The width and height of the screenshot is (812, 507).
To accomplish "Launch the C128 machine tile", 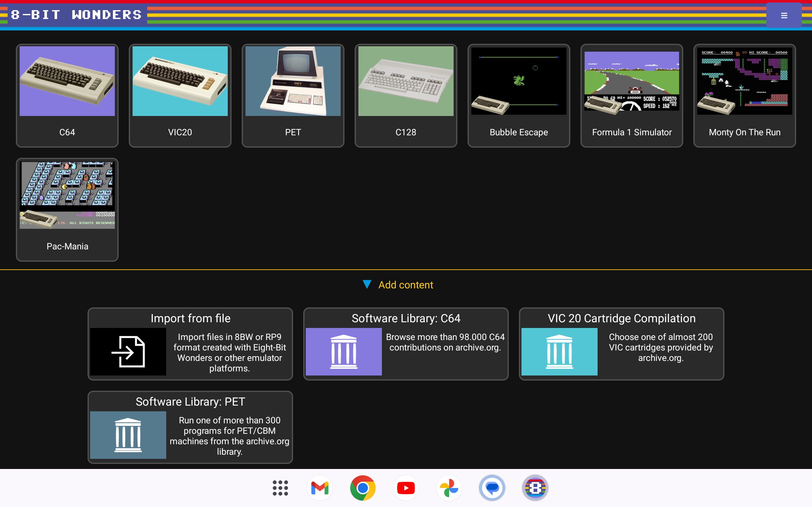I will click(x=406, y=95).
